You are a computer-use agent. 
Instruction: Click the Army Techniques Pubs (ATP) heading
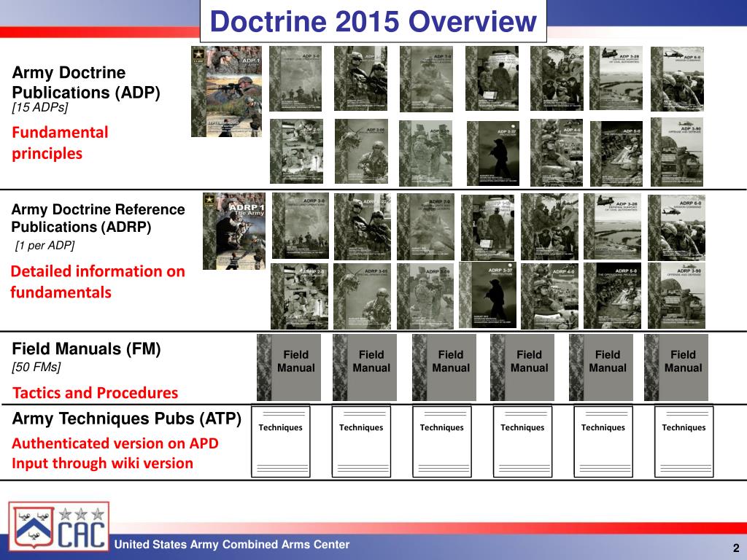coord(127,419)
